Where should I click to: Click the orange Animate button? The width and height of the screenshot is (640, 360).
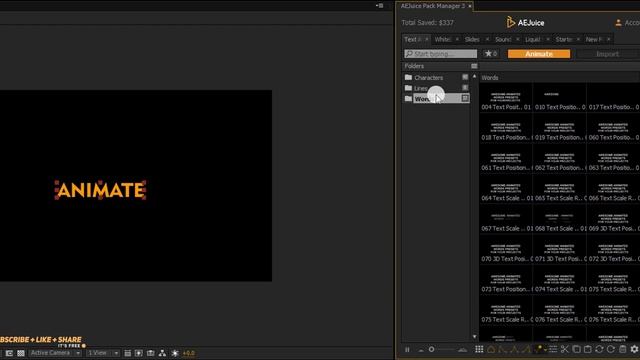(539, 54)
